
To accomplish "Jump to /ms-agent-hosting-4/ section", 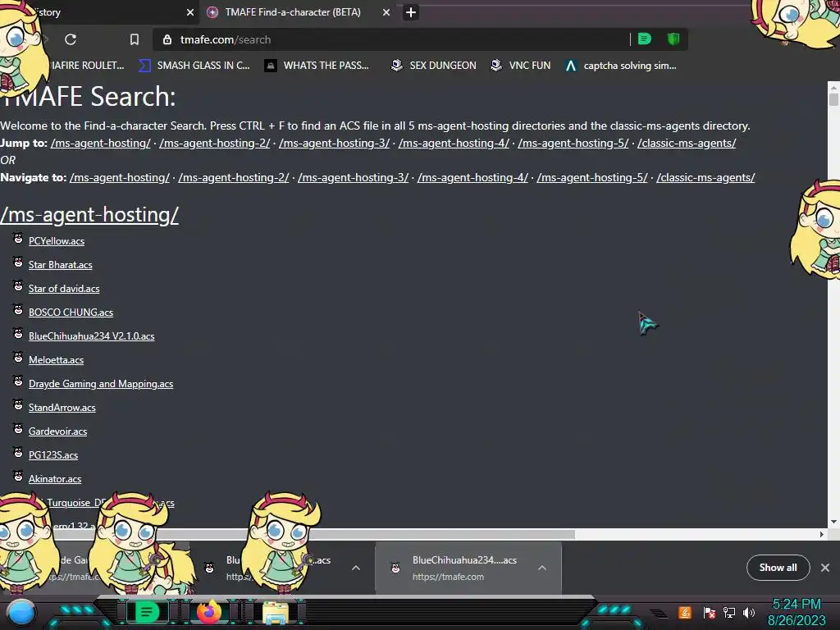I will tap(454, 143).
